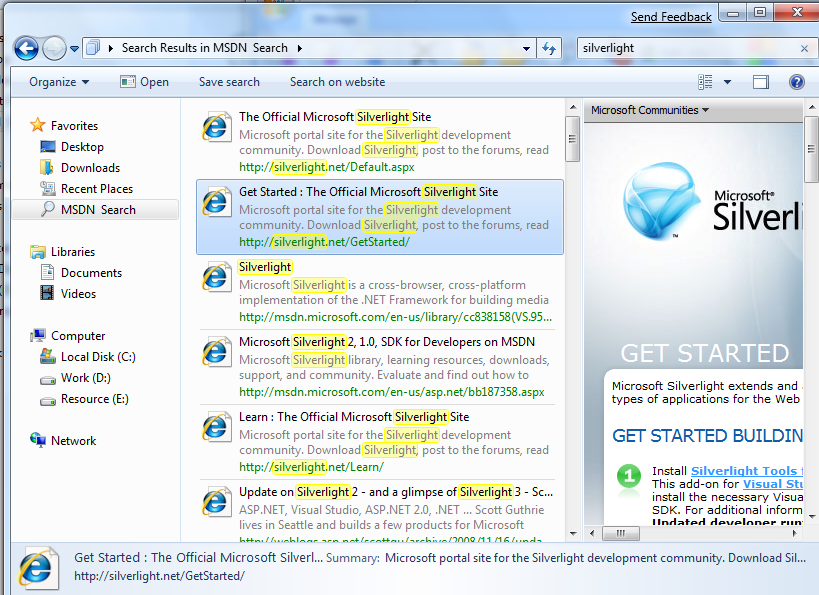Click the Back navigation arrow button

26,49
